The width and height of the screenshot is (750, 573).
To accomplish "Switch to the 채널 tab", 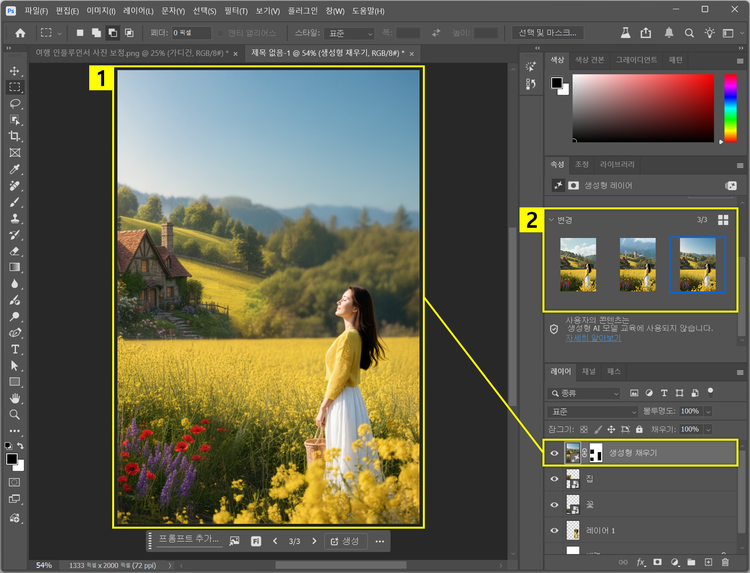I will [x=589, y=371].
